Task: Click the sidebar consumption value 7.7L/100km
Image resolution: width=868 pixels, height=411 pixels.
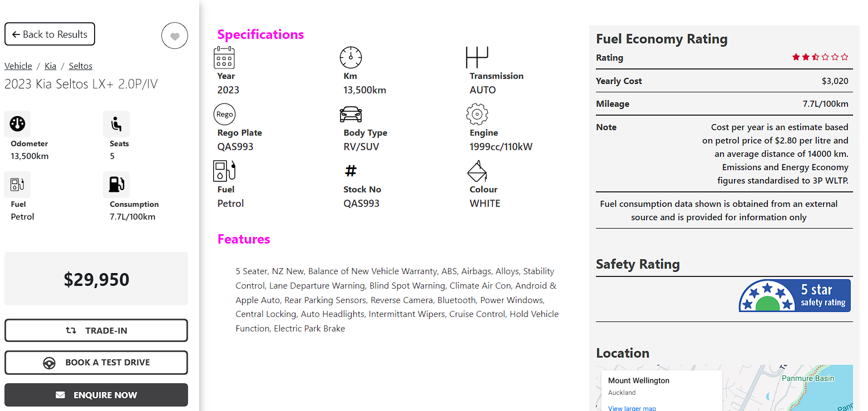Action: click(132, 217)
